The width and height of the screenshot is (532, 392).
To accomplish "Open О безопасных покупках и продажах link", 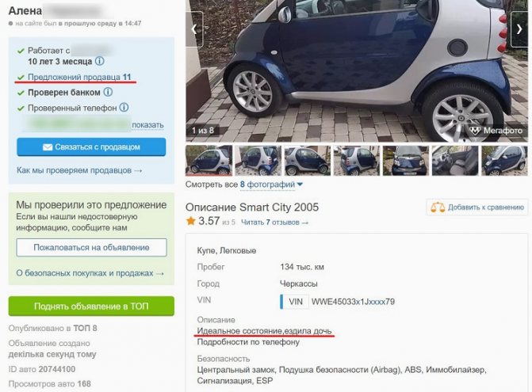I will click(90, 273).
